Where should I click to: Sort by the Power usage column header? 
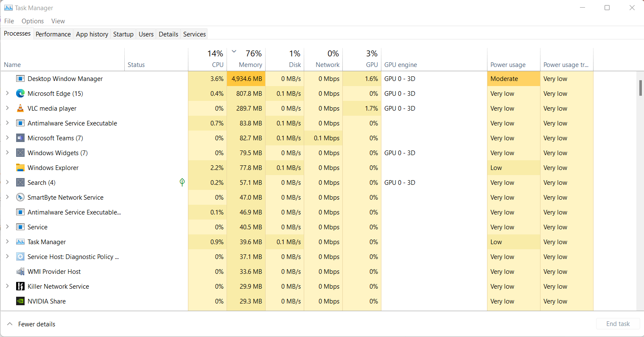(x=514, y=59)
